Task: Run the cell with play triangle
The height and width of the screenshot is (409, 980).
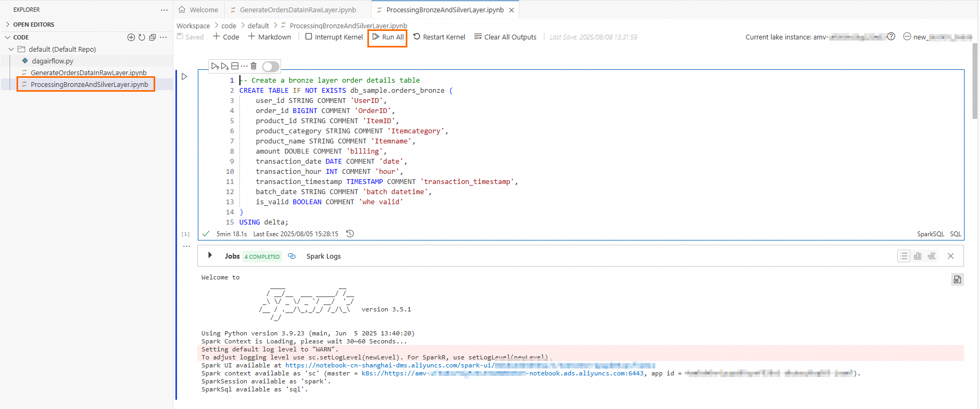Action: (x=184, y=77)
